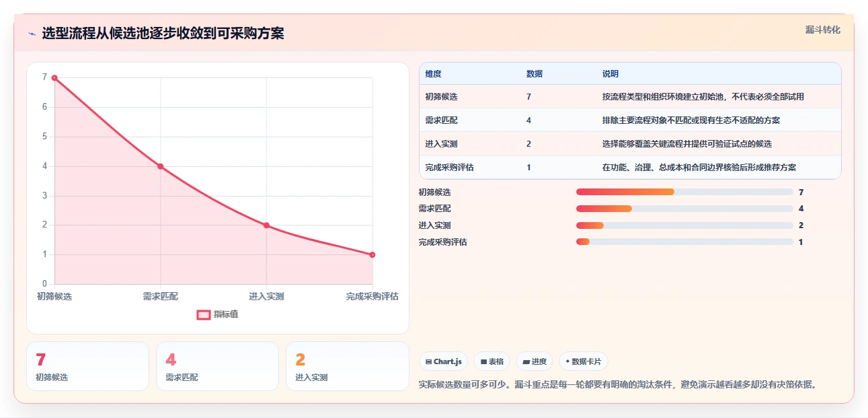Click the 初筛候选 x-axis label

point(54,296)
